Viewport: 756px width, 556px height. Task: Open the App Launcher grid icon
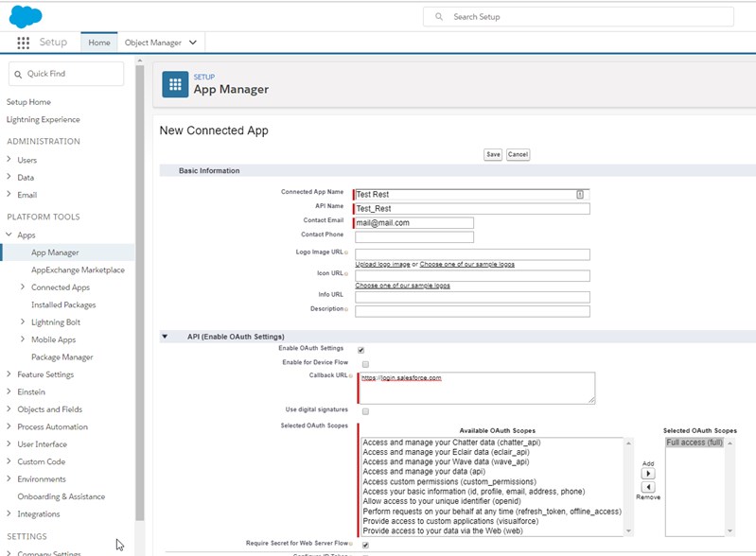pyautogui.click(x=23, y=43)
